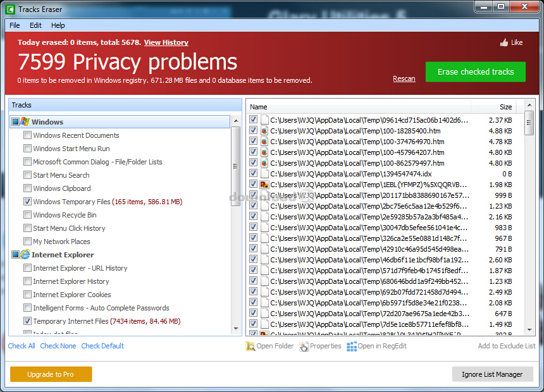The width and height of the screenshot is (544, 392).
Task: Click the Upgrade to Pro button
Action: tap(51, 374)
